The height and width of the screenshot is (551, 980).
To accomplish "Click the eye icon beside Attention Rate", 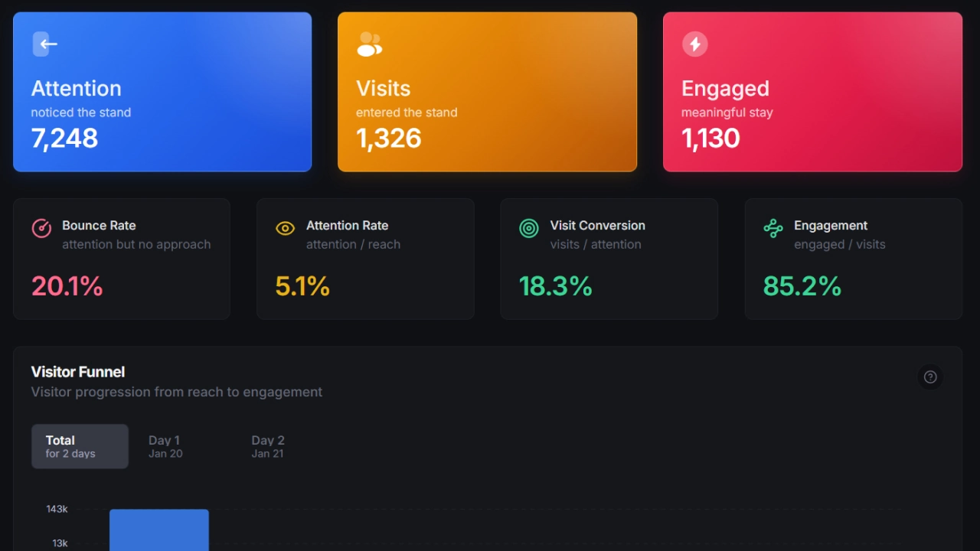I will (285, 228).
